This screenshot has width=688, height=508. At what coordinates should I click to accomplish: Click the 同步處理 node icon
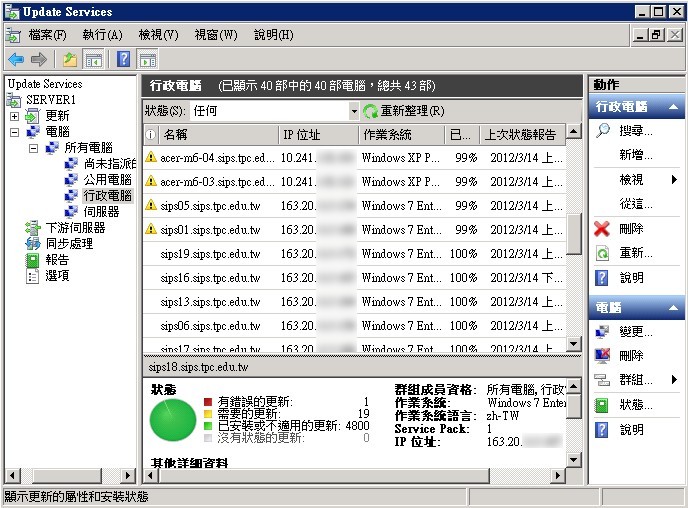coord(32,244)
